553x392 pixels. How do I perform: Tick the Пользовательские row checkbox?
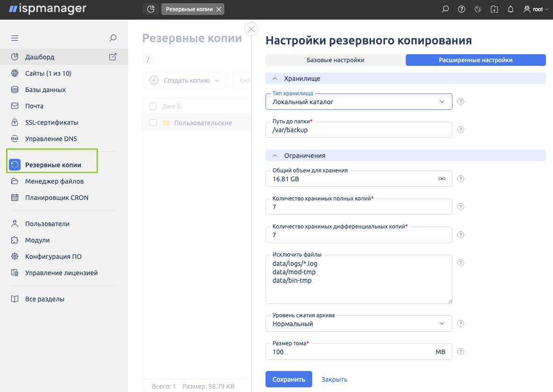point(153,123)
